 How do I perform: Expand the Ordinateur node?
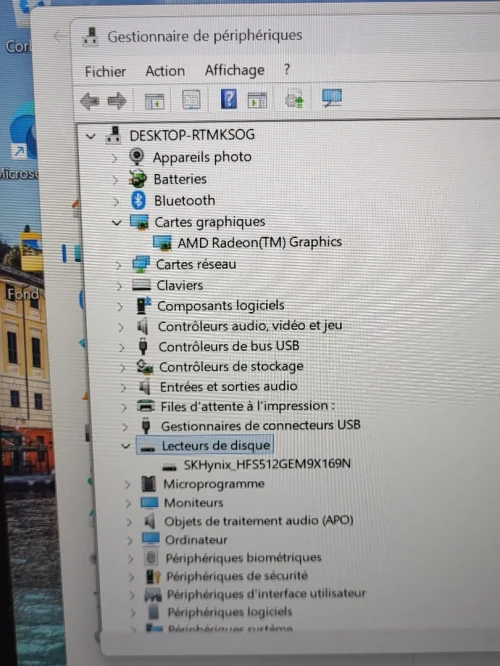click(x=130, y=540)
